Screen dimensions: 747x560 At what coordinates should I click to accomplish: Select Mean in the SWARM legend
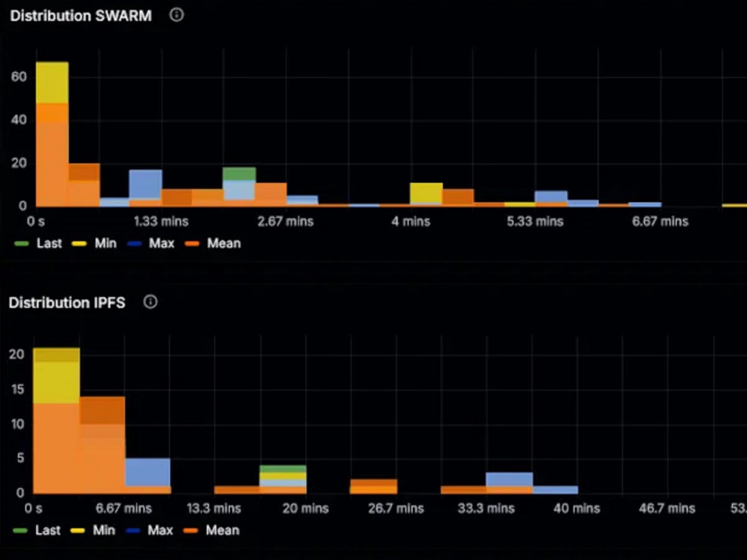point(223,243)
